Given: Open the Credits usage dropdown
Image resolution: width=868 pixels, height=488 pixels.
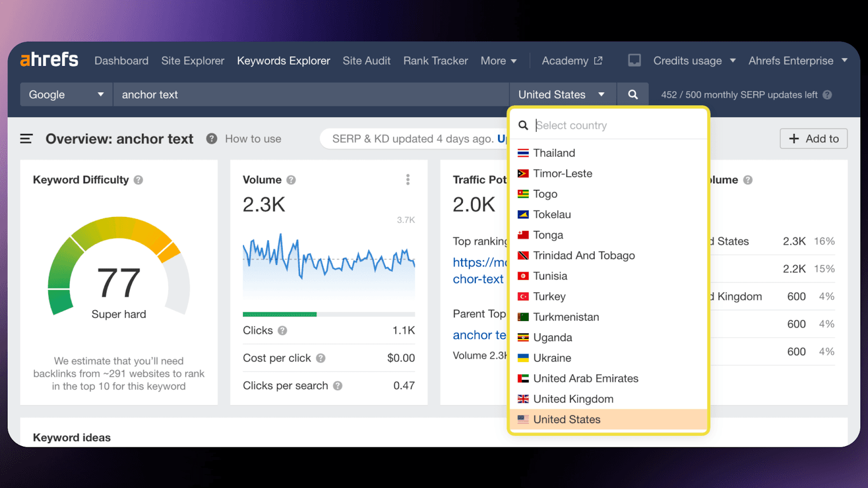Looking at the screenshot, I should [x=694, y=61].
